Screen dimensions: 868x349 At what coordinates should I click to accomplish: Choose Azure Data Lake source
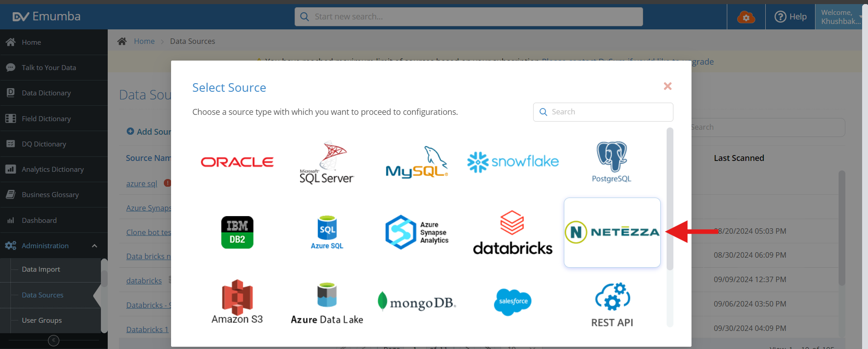(327, 303)
